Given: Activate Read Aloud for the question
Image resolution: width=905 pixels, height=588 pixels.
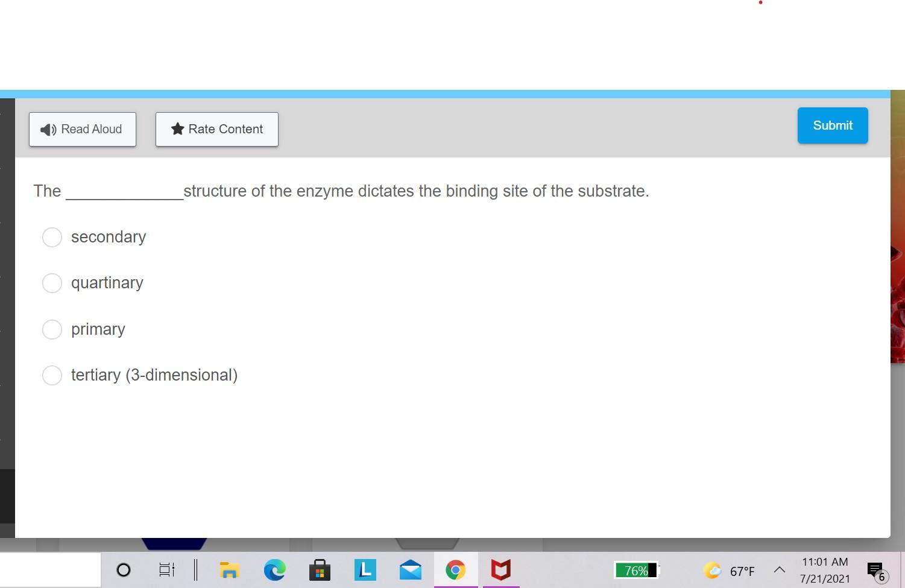Looking at the screenshot, I should click(x=82, y=129).
